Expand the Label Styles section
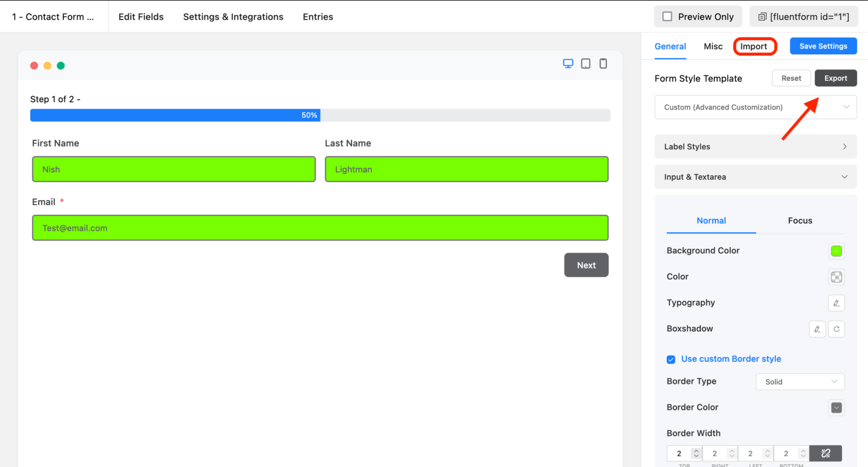 point(756,146)
